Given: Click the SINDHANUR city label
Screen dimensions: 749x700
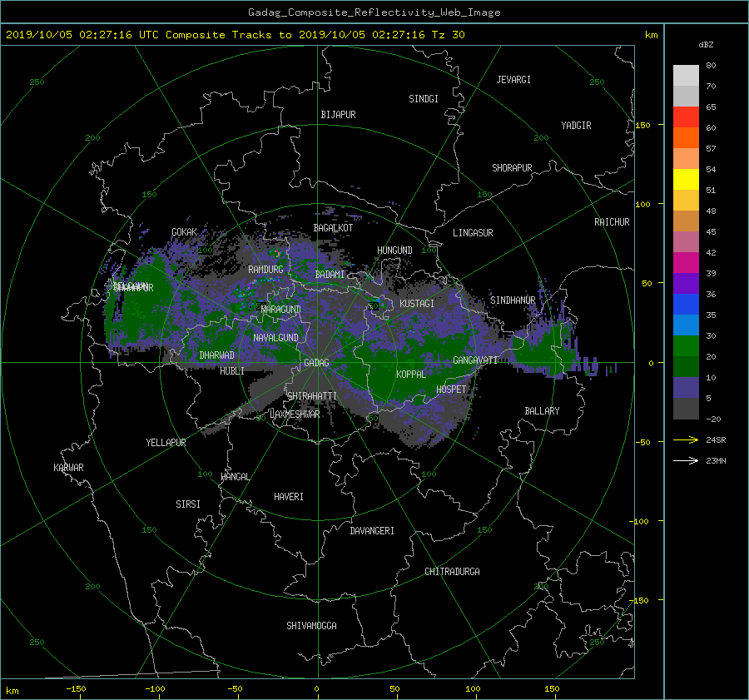Looking at the screenshot, I should point(513,300).
